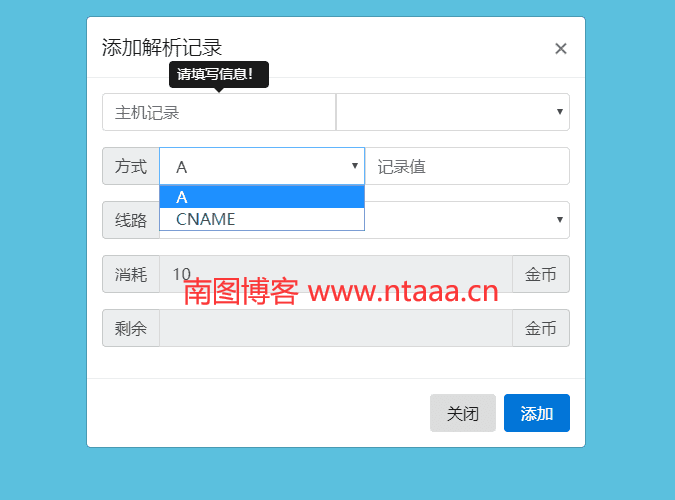
Task: Click the 剩余 remaining balance field
Action: coord(336,328)
